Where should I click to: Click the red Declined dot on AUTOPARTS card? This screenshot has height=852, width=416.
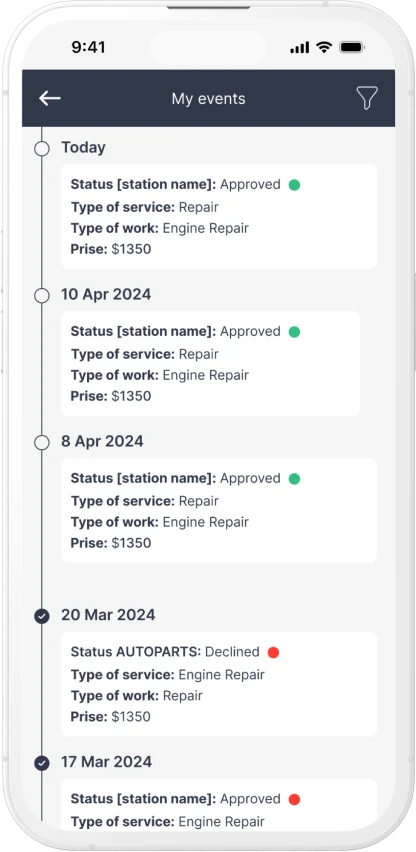(x=273, y=652)
